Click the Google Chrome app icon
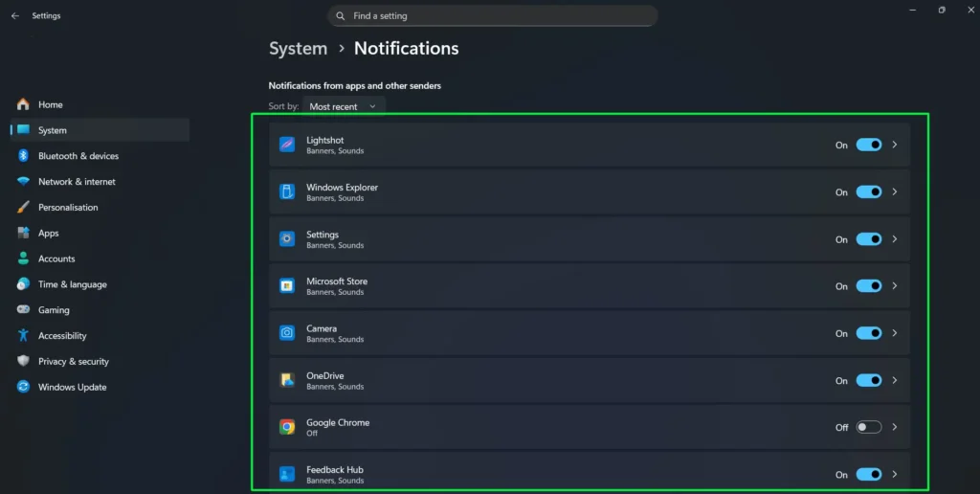 point(287,427)
